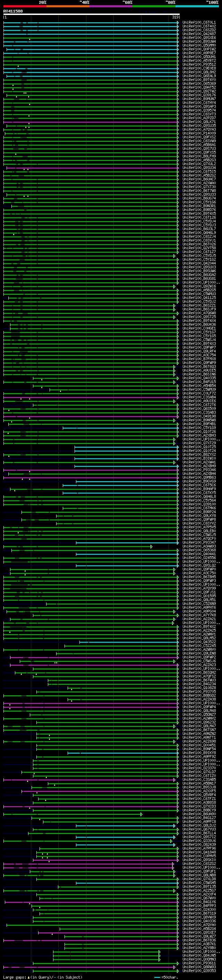The width and height of the screenshot is (222, 980).
Task: Select label UniRef100_A2PZD7
Action: (x=199, y=118)
